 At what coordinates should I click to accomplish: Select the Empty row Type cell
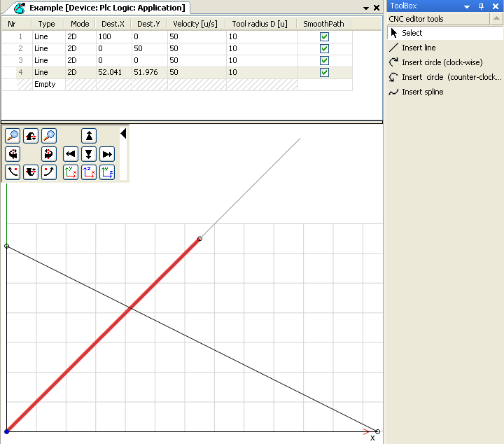(49, 84)
